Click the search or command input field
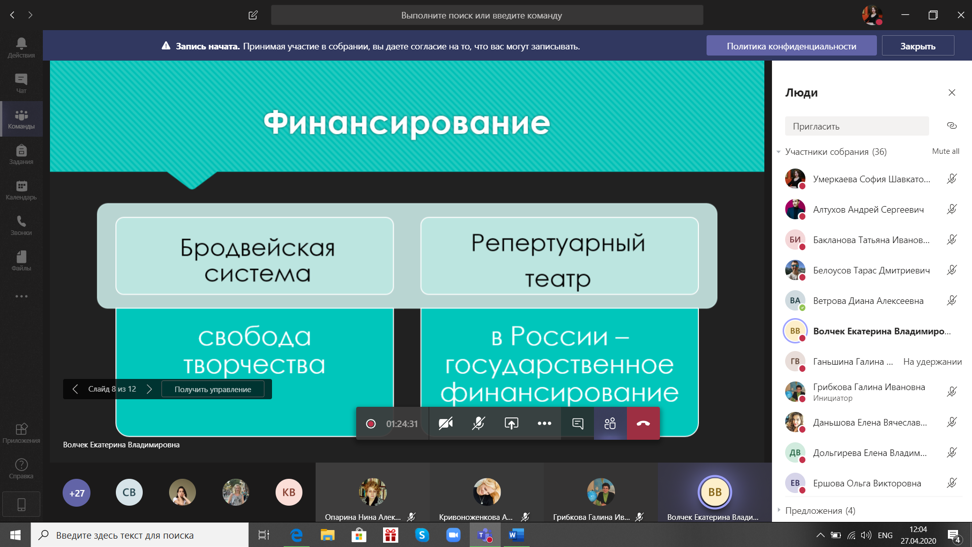The width and height of the screenshot is (972, 547). point(486,15)
